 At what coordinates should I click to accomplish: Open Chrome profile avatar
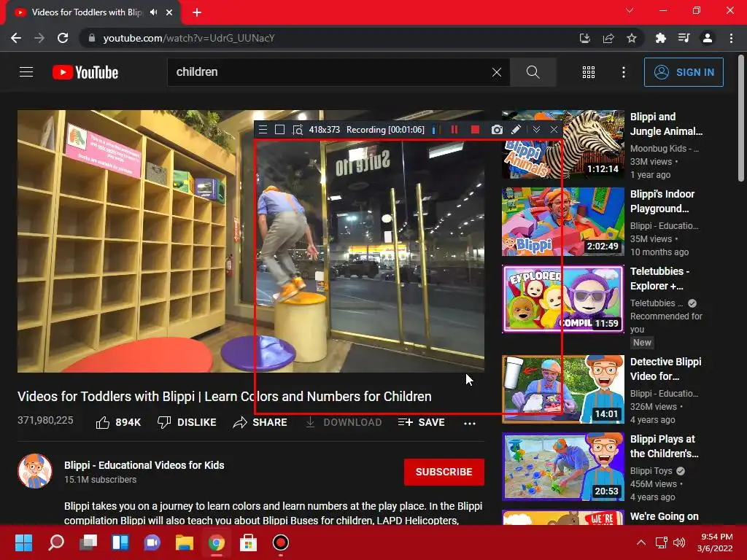pos(708,38)
